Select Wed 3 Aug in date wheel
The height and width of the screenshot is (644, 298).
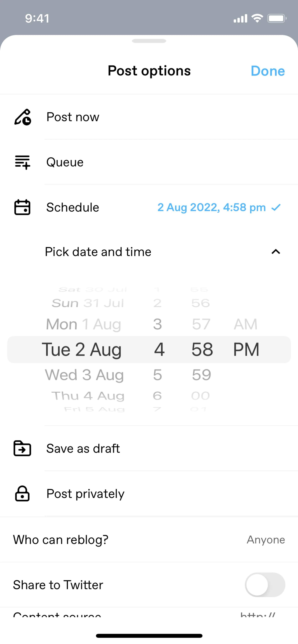pos(84,375)
